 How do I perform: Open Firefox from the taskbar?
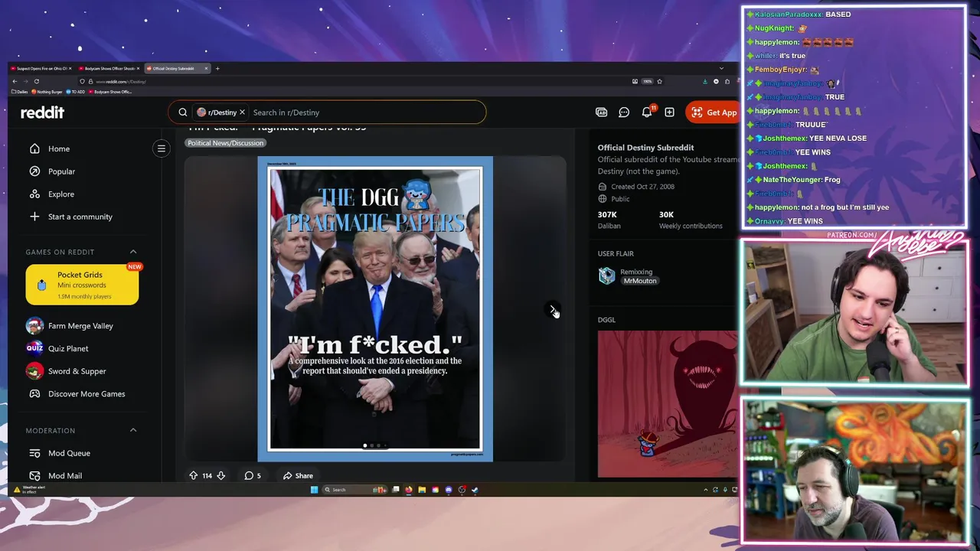pos(408,490)
